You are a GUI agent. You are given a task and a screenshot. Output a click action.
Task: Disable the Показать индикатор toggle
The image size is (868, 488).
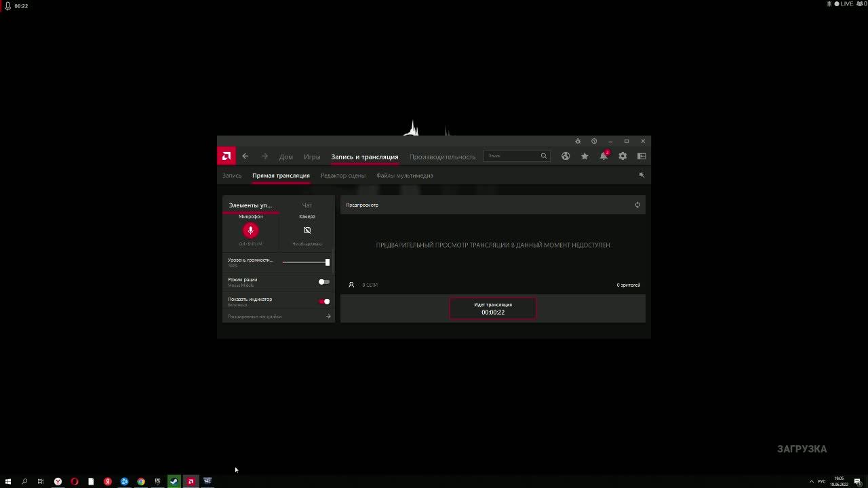[324, 302]
